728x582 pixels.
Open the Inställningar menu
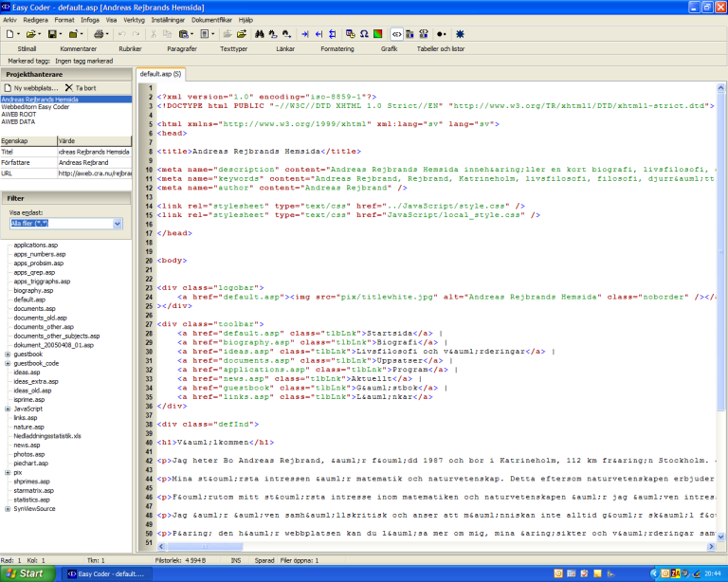click(168, 20)
